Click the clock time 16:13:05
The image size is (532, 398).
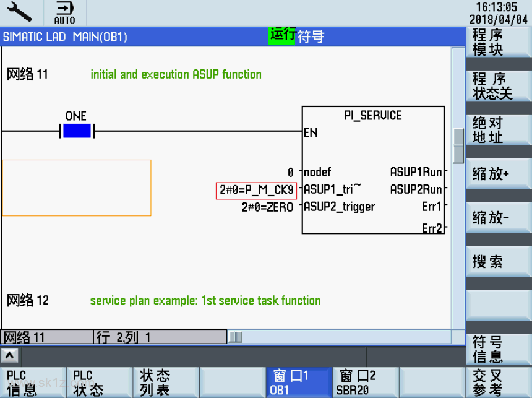[x=496, y=7]
